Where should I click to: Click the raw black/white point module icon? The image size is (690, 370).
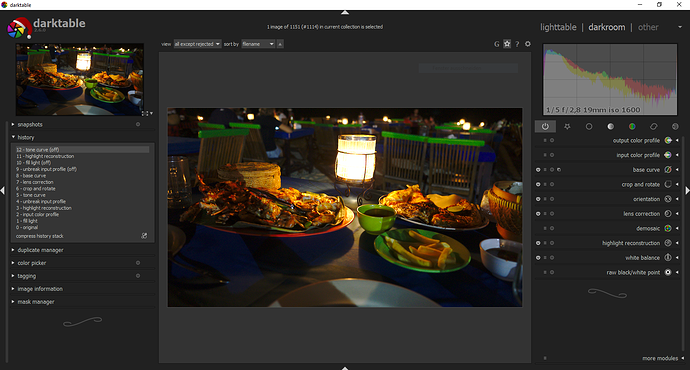[668, 272]
